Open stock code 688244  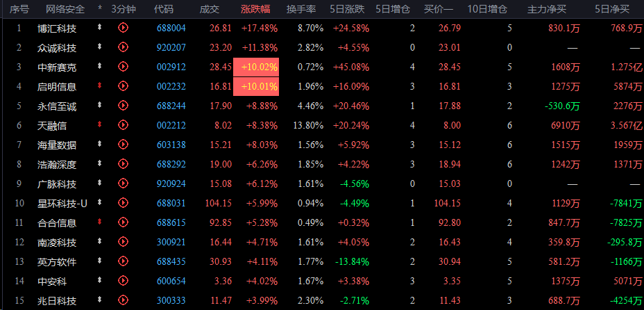coord(171,106)
